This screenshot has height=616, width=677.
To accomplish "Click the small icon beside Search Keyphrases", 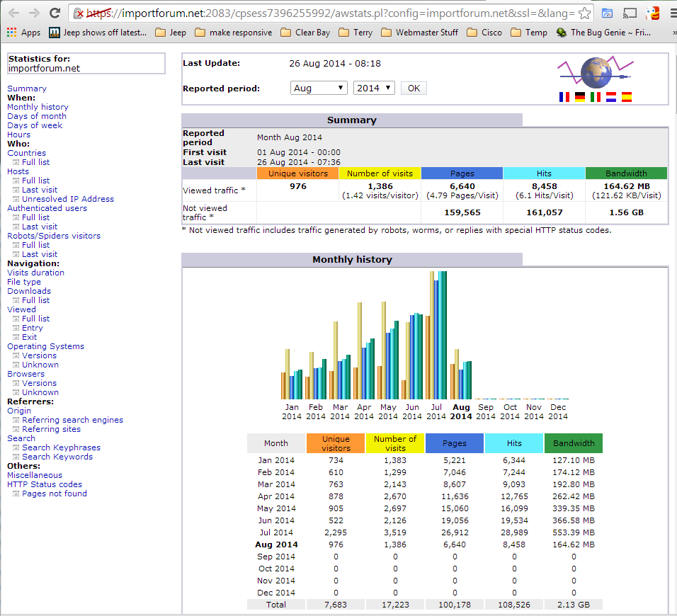I will (x=16, y=447).
